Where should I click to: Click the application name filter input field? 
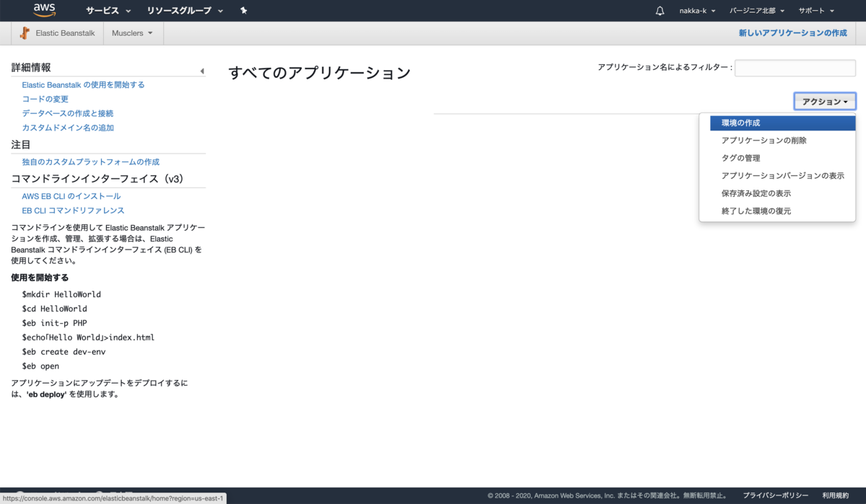[x=795, y=68]
